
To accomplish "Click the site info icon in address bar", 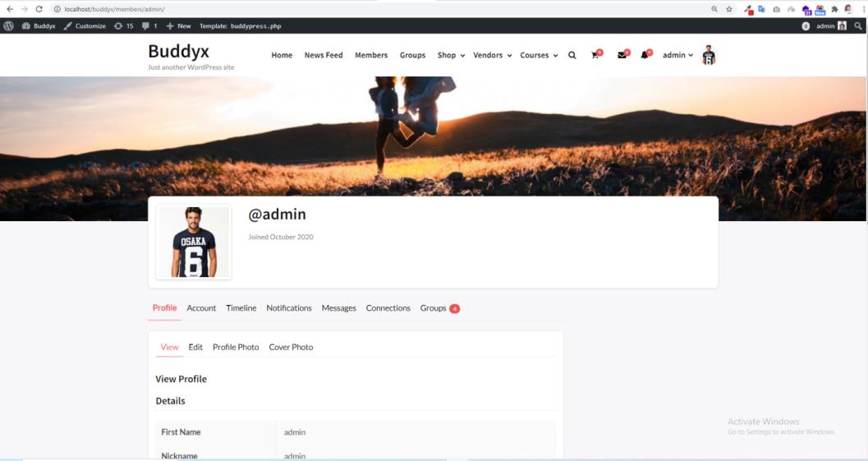I will pyautogui.click(x=57, y=9).
